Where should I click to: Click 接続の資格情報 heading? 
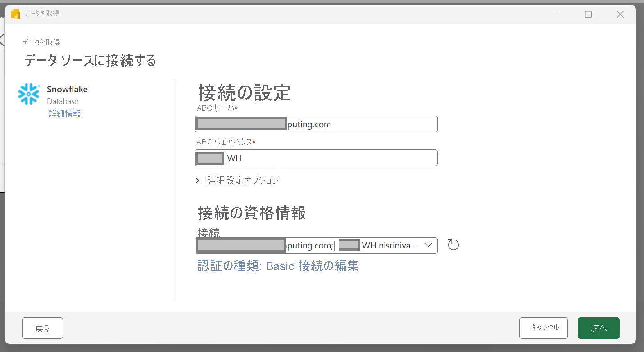pos(252,213)
